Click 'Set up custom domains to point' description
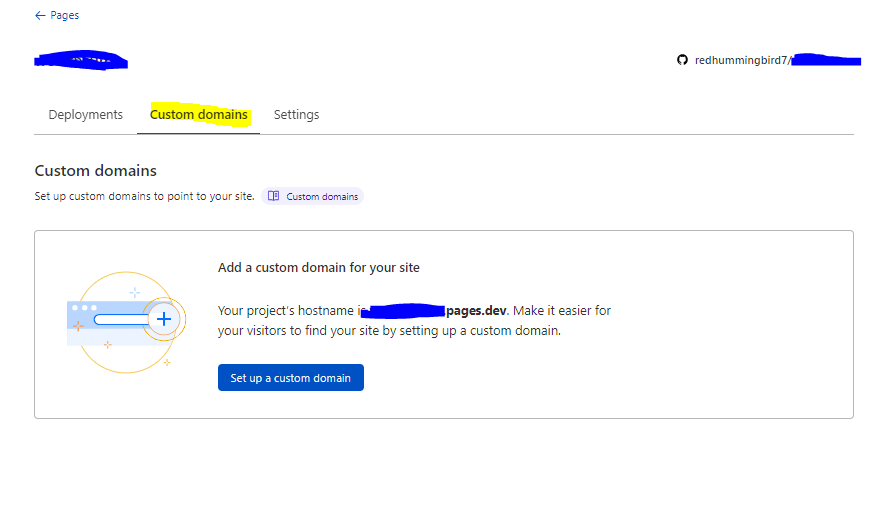 tap(144, 197)
